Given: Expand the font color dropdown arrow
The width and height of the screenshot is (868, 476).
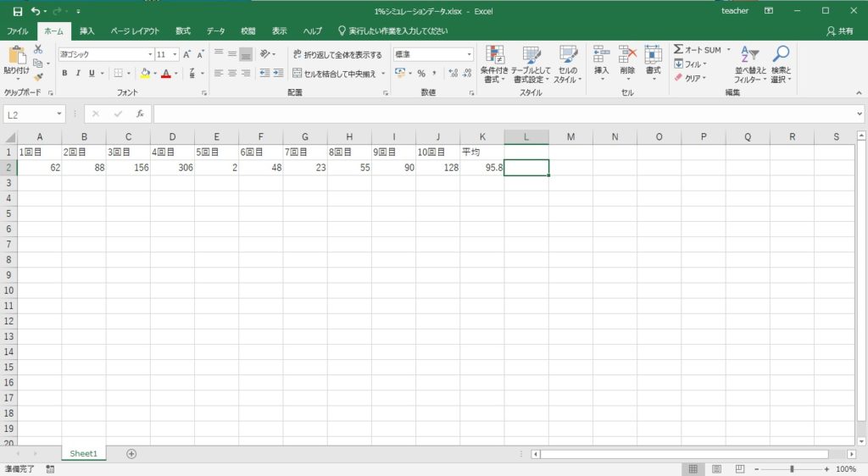Looking at the screenshot, I should (176, 73).
